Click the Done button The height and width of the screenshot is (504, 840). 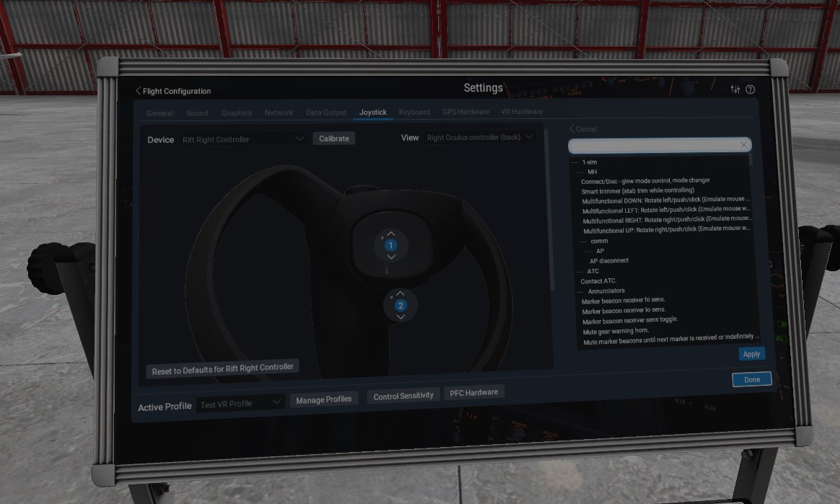[751, 379]
